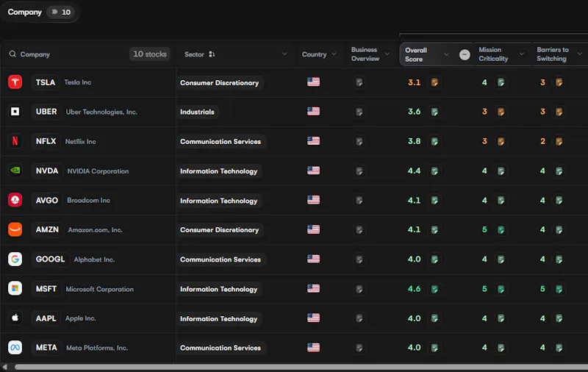Expand the Sector column dropdown

[284, 54]
